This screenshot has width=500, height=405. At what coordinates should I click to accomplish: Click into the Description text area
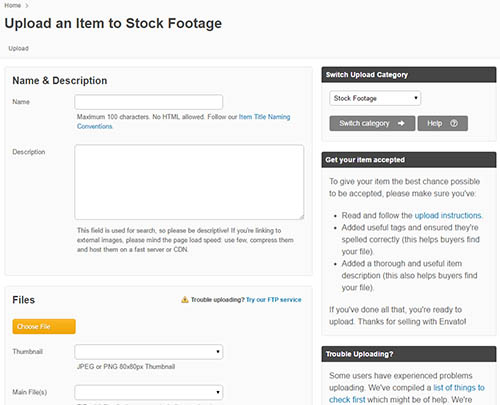(x=189, y=182)
